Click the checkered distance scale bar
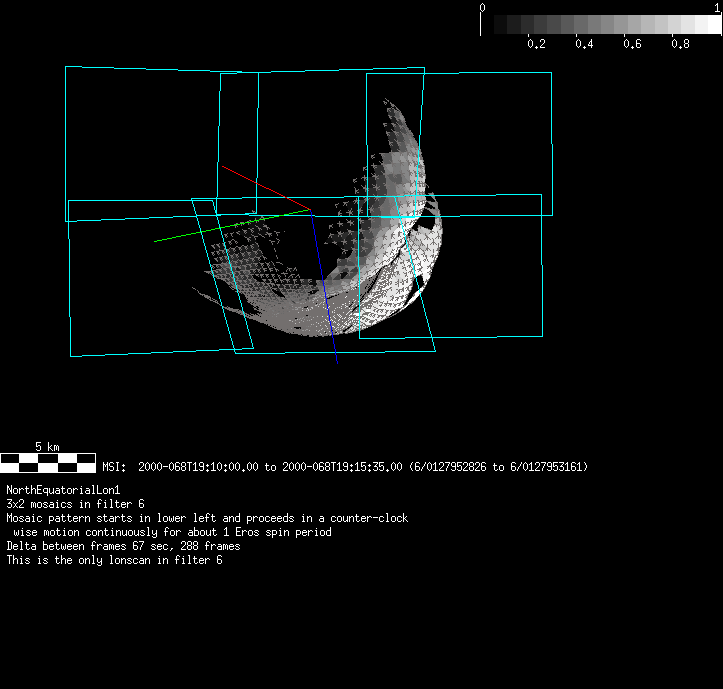 click(48, 462)
